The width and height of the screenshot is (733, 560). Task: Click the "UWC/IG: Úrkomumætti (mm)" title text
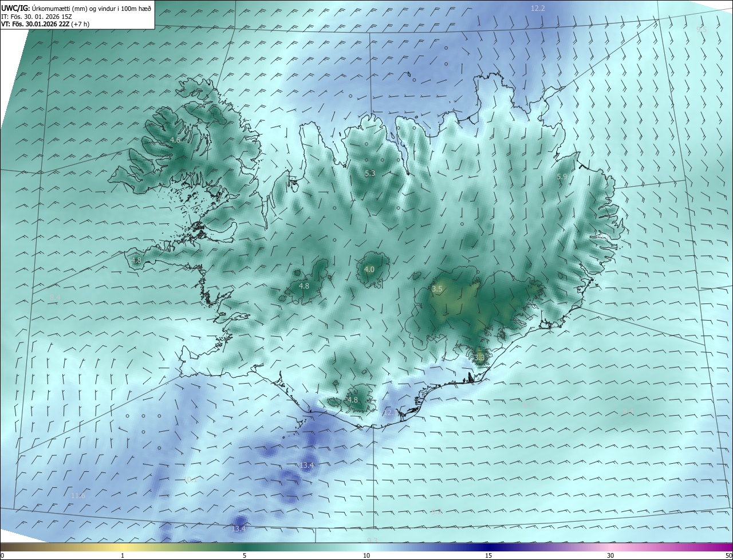pyautogui.click(x=44, y=8)
